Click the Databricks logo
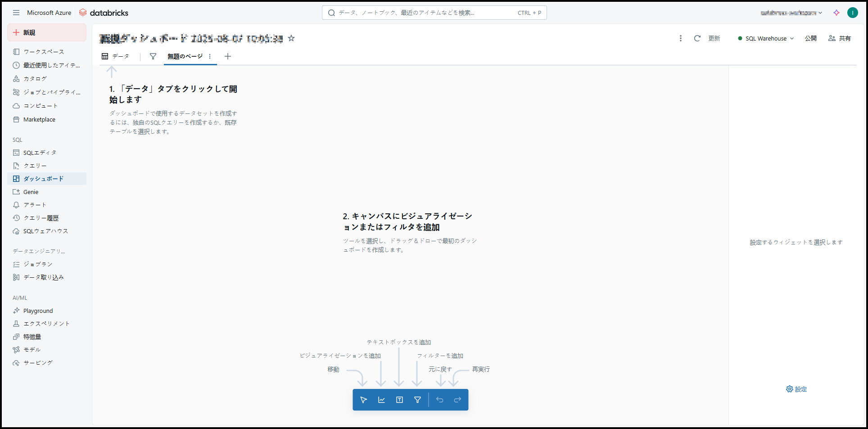 (104, 13)
